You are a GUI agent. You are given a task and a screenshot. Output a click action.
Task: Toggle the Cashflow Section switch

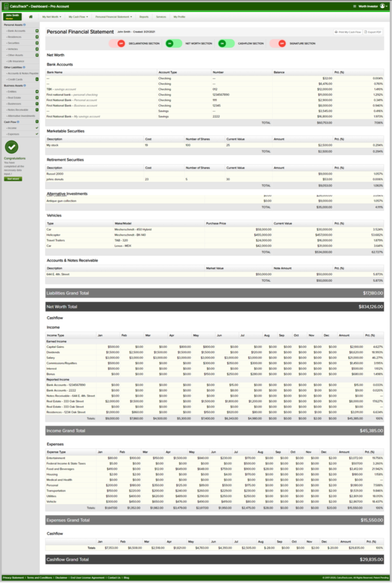tap(226, 43)
